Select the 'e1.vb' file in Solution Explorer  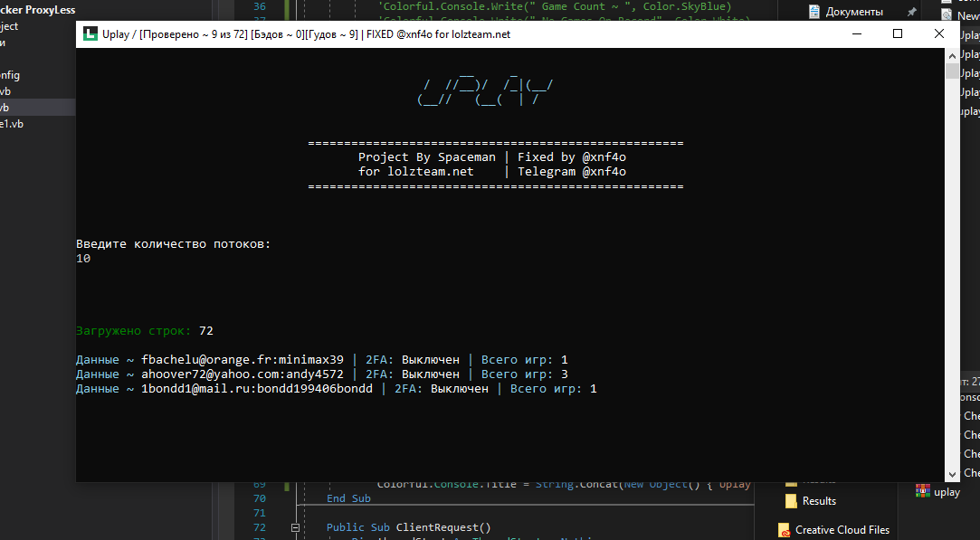[12, 124]
